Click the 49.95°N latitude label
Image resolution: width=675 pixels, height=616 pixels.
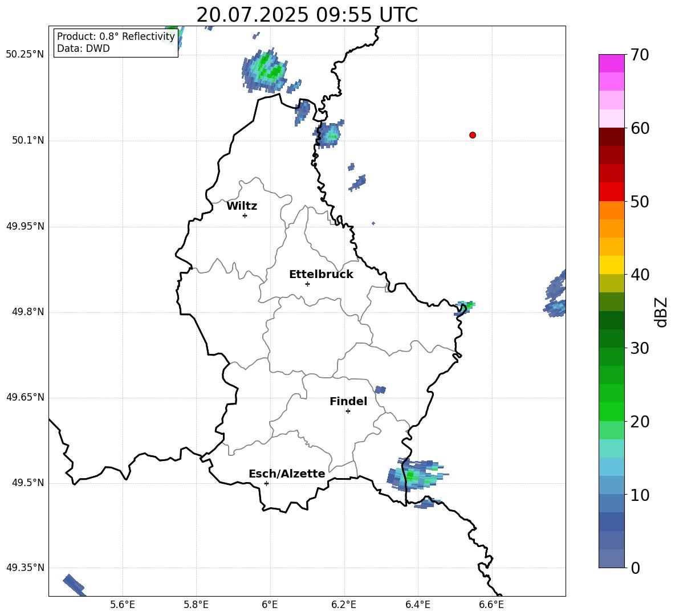pyautogui.click(x=25, y=226)
